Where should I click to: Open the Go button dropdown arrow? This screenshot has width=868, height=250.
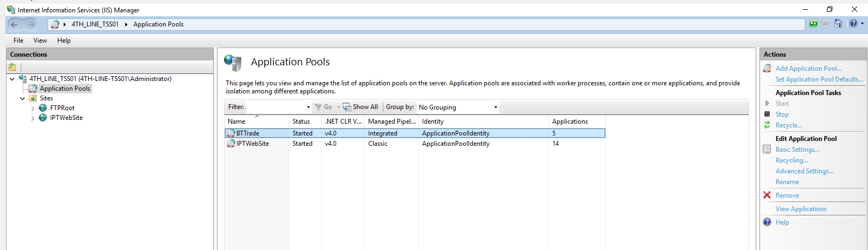pyautogui.click(x=338, y=107)
